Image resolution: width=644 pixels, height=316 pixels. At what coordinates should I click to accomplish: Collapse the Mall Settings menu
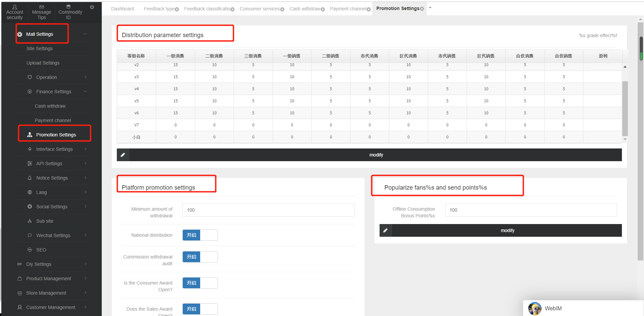85,34
